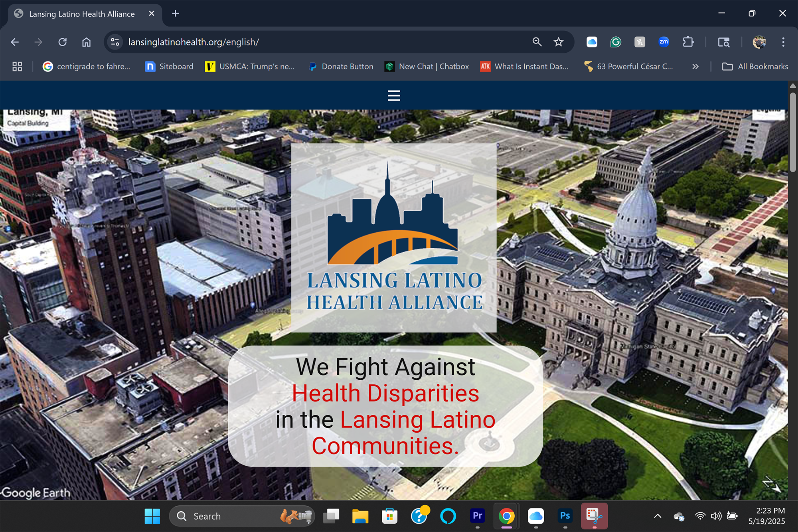
Task: View site information icon in address bar
Action: [x=115, y=42]
